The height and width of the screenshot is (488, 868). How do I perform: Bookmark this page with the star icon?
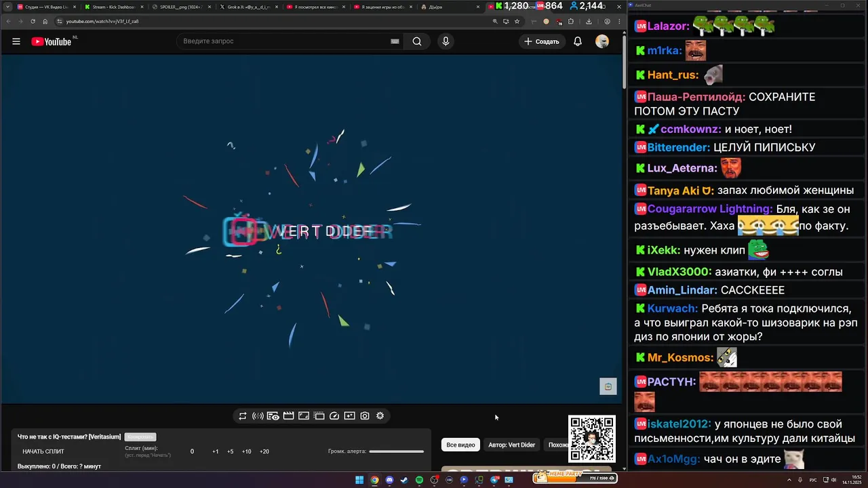click(x=517, y=21)
